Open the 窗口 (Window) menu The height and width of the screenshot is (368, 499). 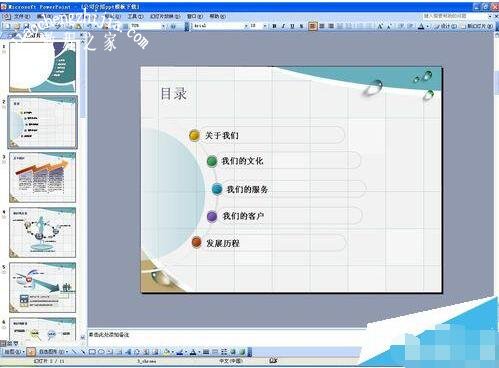194,16
